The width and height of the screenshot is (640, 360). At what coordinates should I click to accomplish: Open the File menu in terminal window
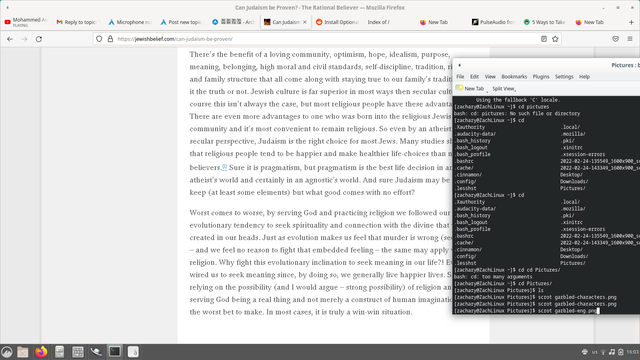(460, 77)
